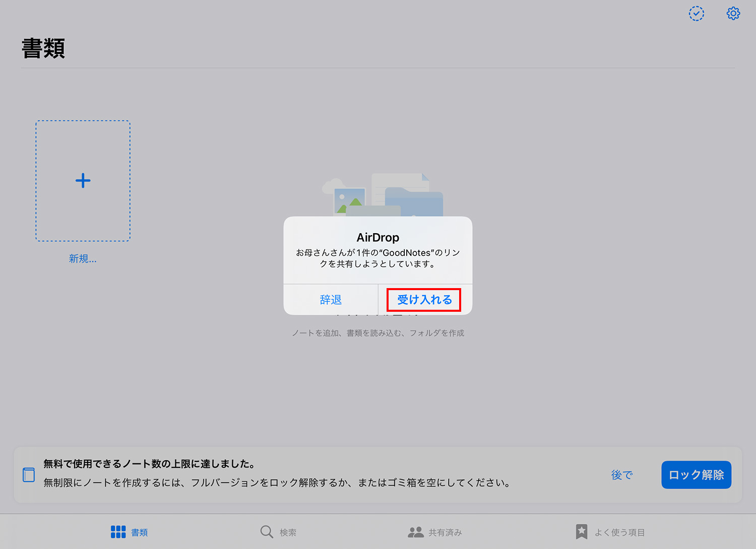
Task: Tap the notebook icon in limit banner
Action: pos(29,474)
